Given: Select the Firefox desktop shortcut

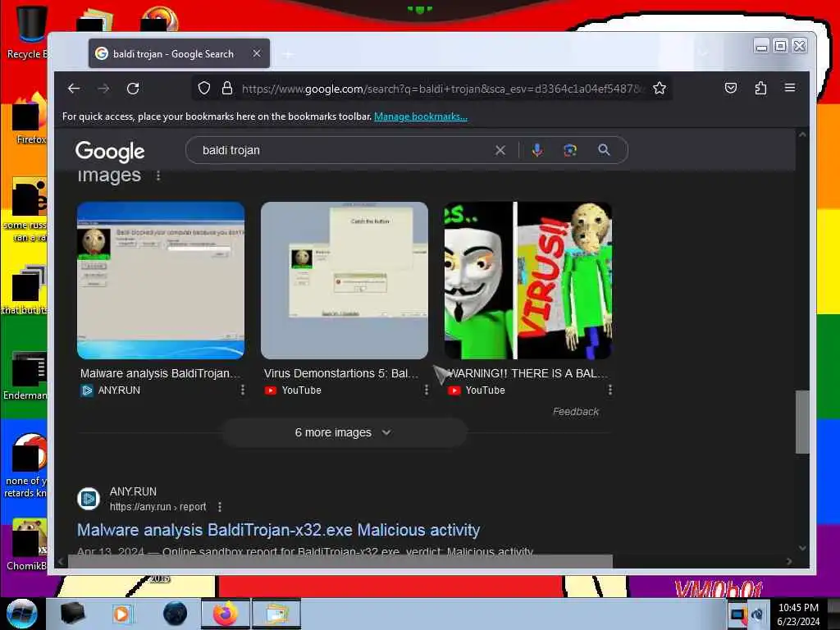Looking at the screenshot, I should click(30, 120).
